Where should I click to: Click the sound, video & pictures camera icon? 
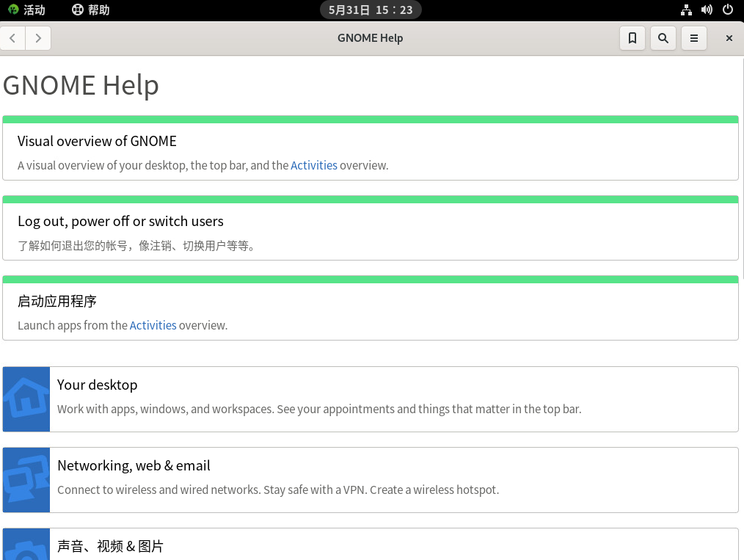[x=26, y=547]
